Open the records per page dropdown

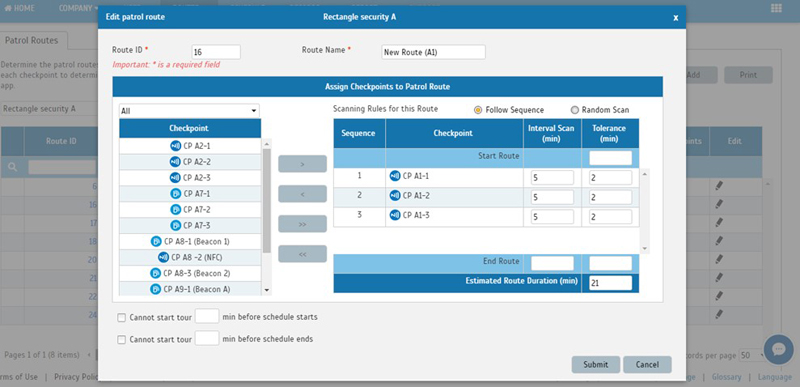pyautogui.click(x=752, y=355)
